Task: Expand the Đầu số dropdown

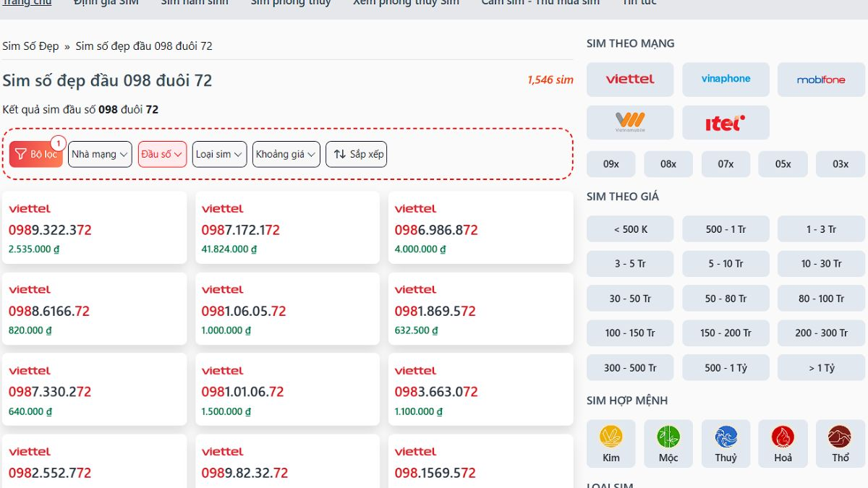Action: click(x=163, y=154)
